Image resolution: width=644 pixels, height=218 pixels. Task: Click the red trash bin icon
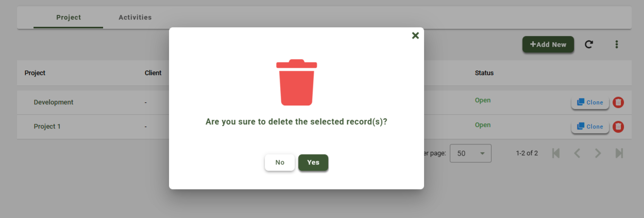[296, 82]
